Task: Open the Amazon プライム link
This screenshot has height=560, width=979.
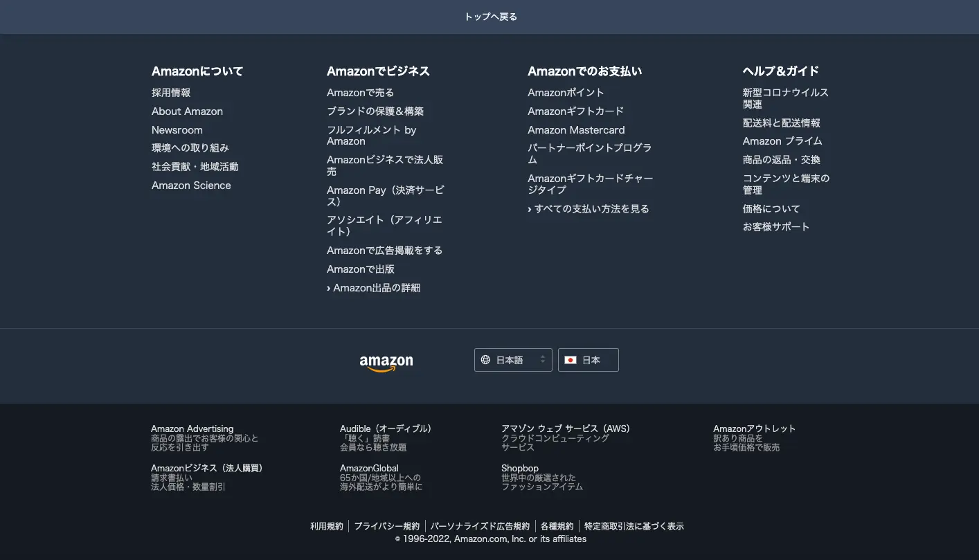Action: pyautogui.click(x=782, y=141)
